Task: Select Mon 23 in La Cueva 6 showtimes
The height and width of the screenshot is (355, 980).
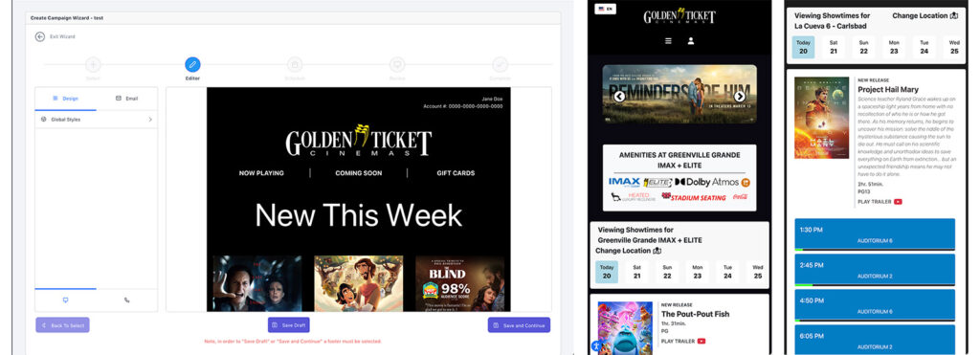Action: (894, 48)
